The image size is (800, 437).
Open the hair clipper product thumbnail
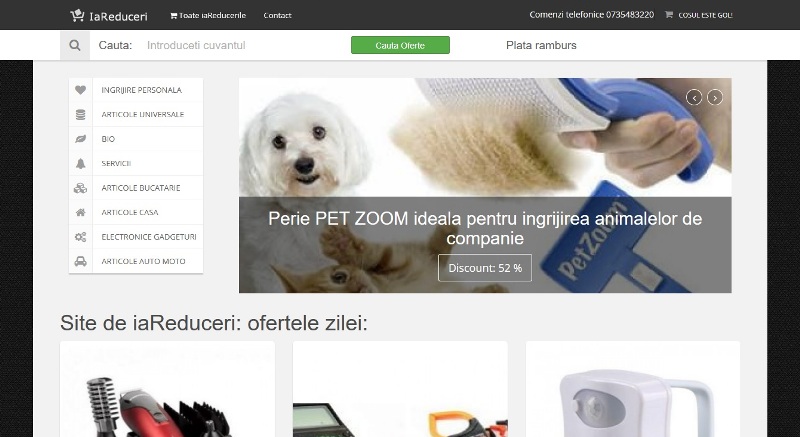[167, 390]
